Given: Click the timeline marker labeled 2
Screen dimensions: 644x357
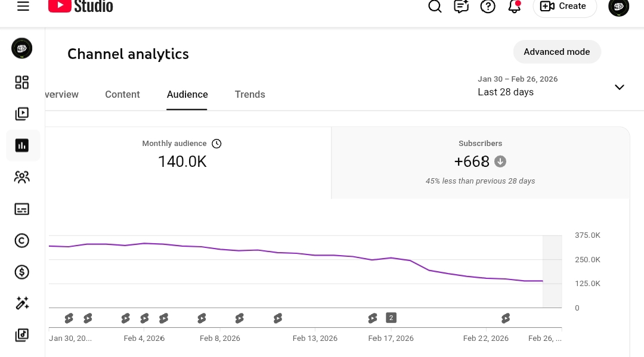Looking at the screenshot, I should coord(391,318).
